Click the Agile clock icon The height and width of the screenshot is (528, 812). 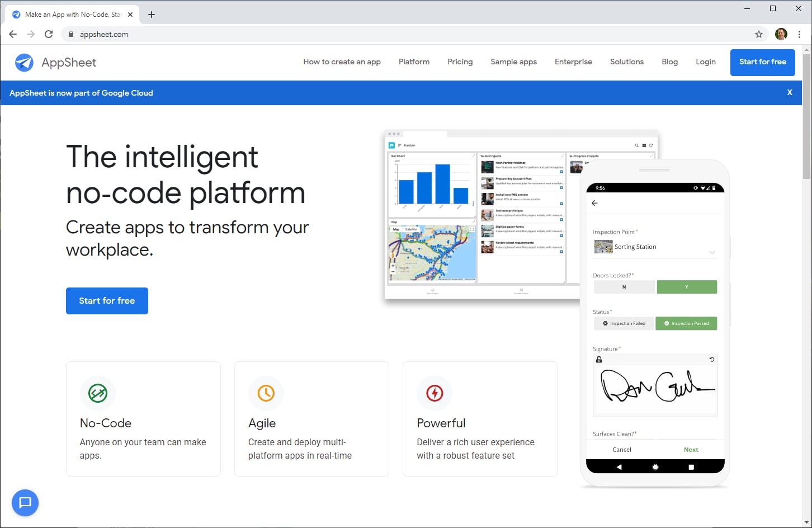[x=266, y=393]
